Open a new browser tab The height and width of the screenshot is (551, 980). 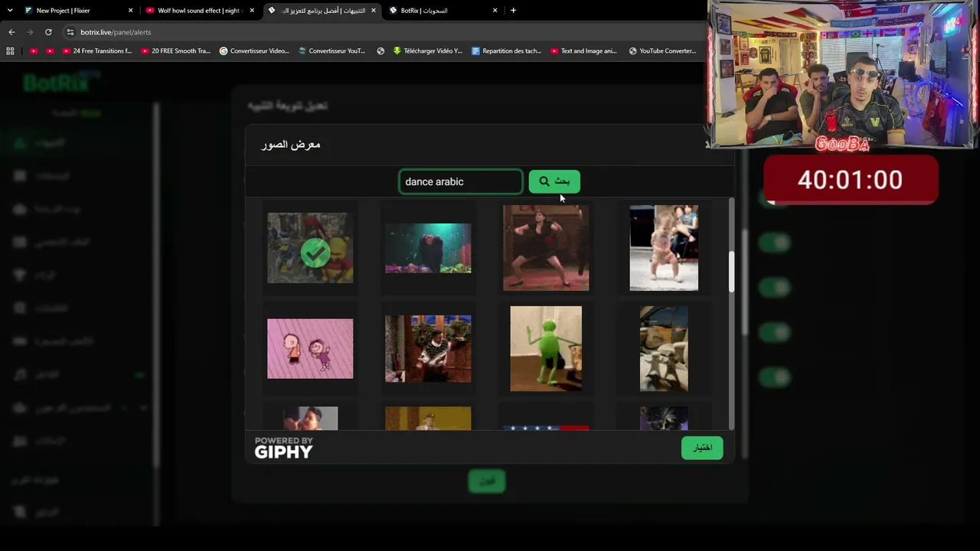(513, 11)
